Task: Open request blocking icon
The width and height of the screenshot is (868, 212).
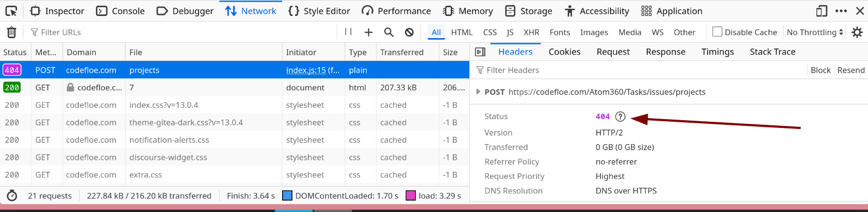Action: tap(409, 32)
